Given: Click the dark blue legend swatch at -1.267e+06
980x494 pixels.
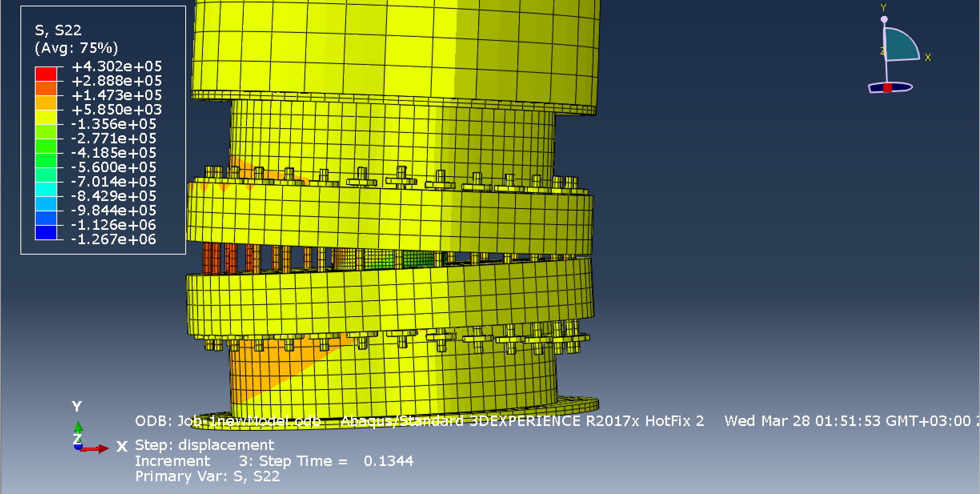Looking at the screenshot, I should point(46,233).
